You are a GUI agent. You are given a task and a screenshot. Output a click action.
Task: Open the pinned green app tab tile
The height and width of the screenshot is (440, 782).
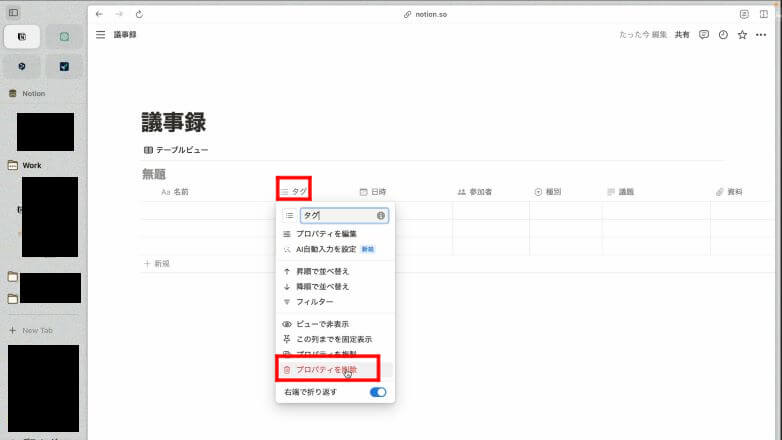64,37
